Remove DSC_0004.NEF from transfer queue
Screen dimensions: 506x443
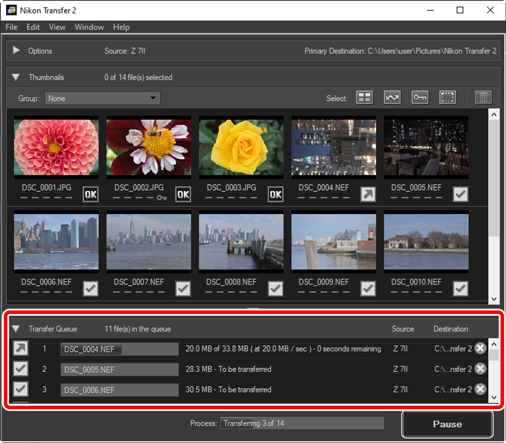[x=480, y=348]
